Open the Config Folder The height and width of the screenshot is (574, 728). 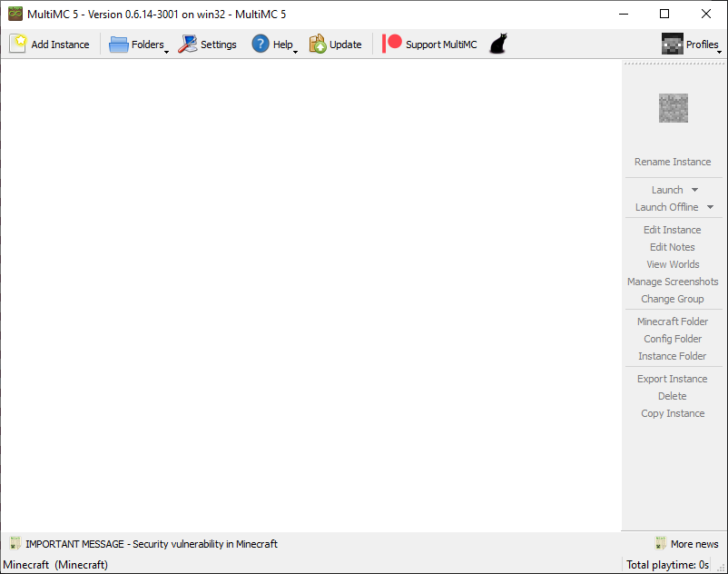coord(673,339)
